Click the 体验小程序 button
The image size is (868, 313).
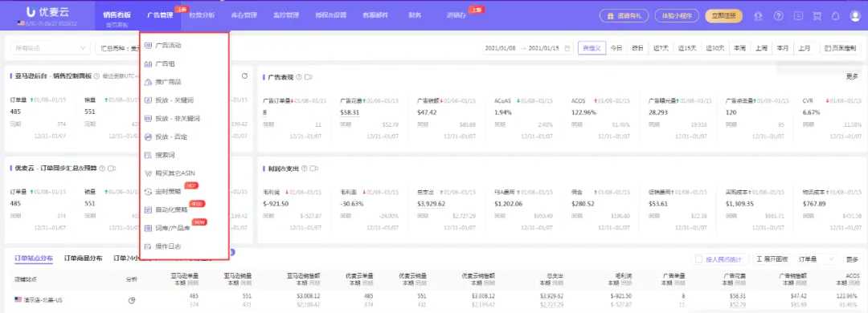coord(677,16)
